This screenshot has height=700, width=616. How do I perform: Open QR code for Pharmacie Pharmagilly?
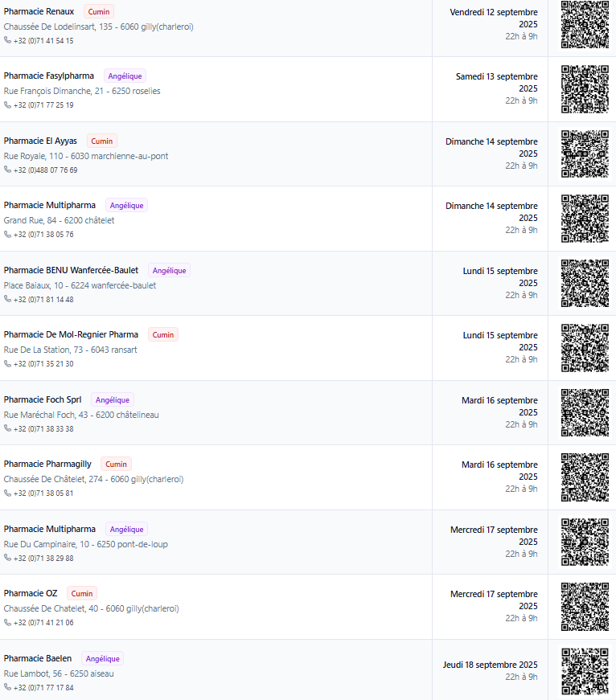(585, 477)
